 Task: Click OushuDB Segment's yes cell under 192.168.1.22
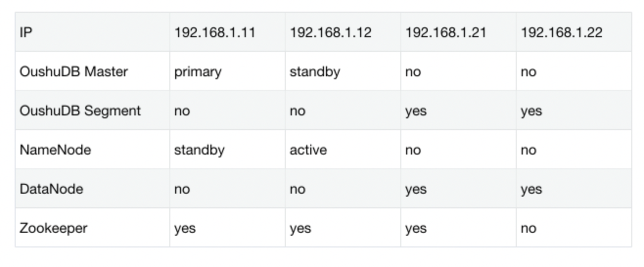tap(531, 111)
